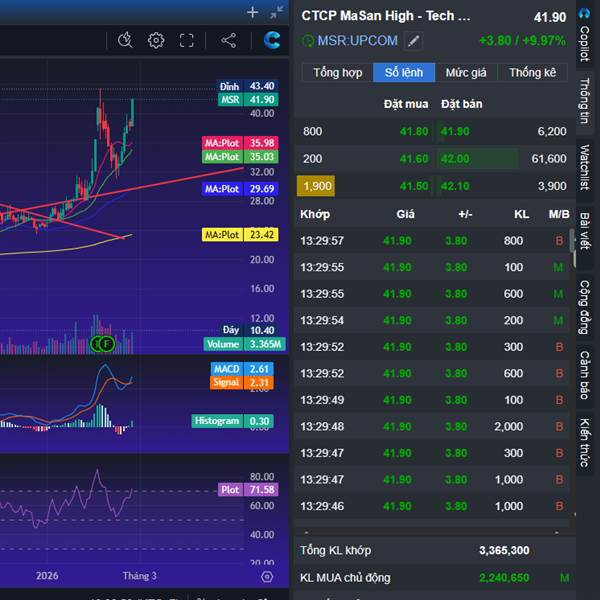Click the highlighted 1,900 bid volume cell
The image size is (600, 600).
coord(316,186)
